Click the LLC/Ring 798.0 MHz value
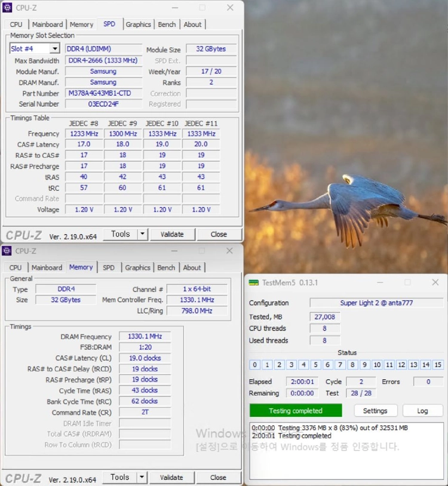The height and width of the screenshot is (486, 448). point(197,310)
